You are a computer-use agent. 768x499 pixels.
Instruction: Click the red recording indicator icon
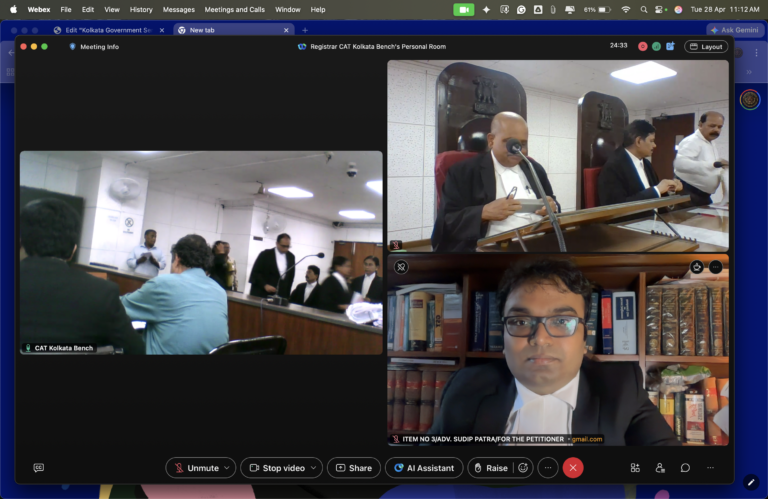[x=641, y=46]
